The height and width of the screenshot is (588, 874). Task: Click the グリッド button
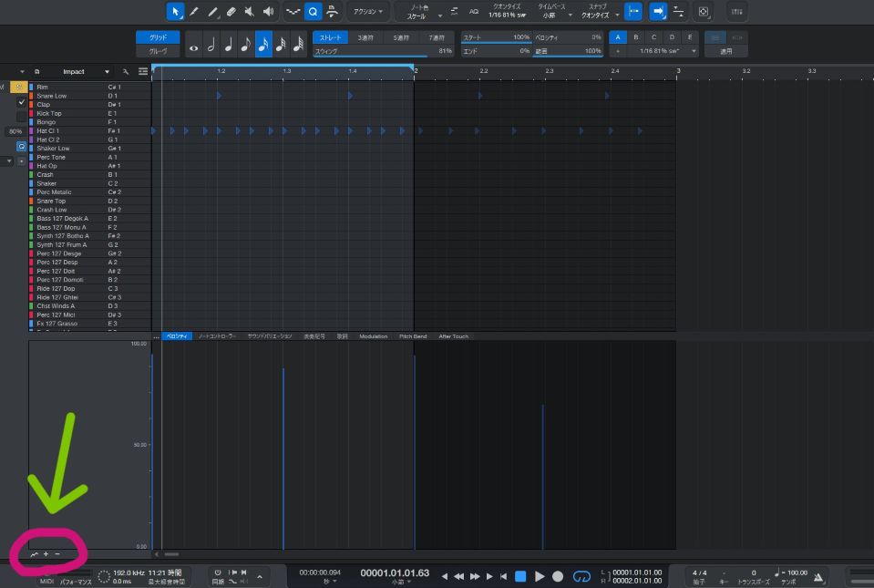158,37
